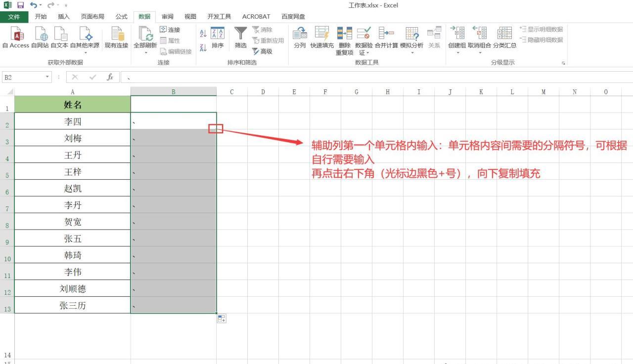Select row 13 header

[x=7, y=305]
